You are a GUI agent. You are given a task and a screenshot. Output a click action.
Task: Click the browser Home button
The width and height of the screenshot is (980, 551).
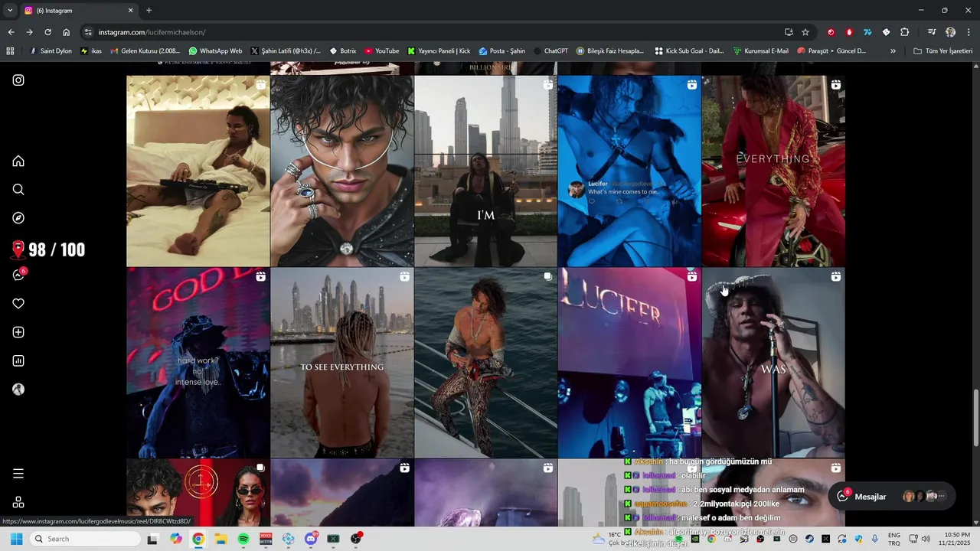(x=66, y=32)
